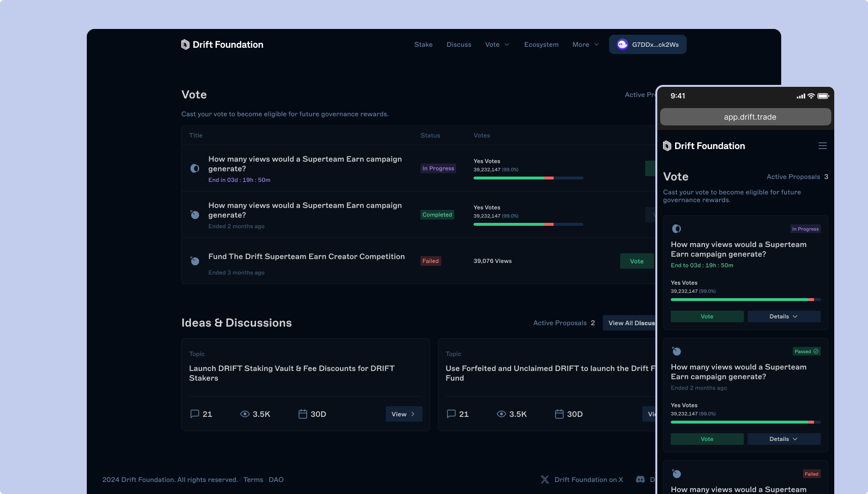Click the eye views icon on Use Forfeited card
This screenshot has width=868, height=494.
pos(502,414)
